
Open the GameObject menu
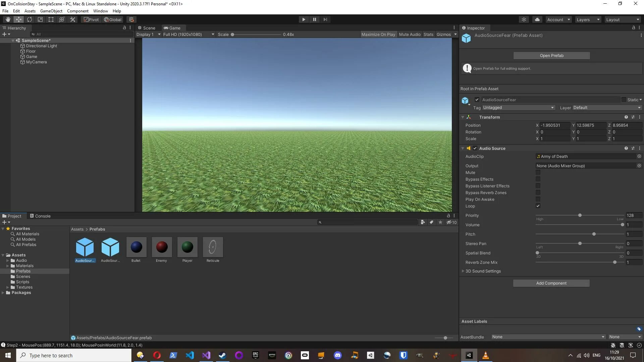(51, 11)
